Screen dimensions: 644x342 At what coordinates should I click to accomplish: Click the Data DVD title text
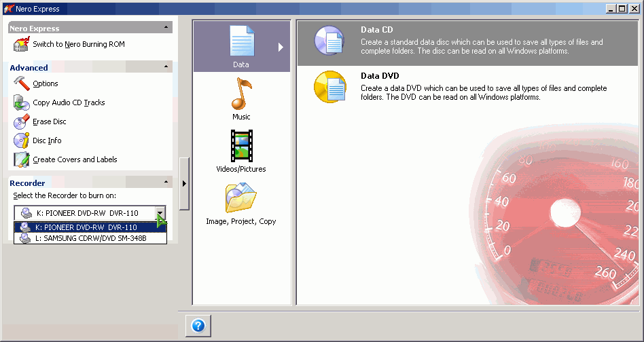click(380, 76)
